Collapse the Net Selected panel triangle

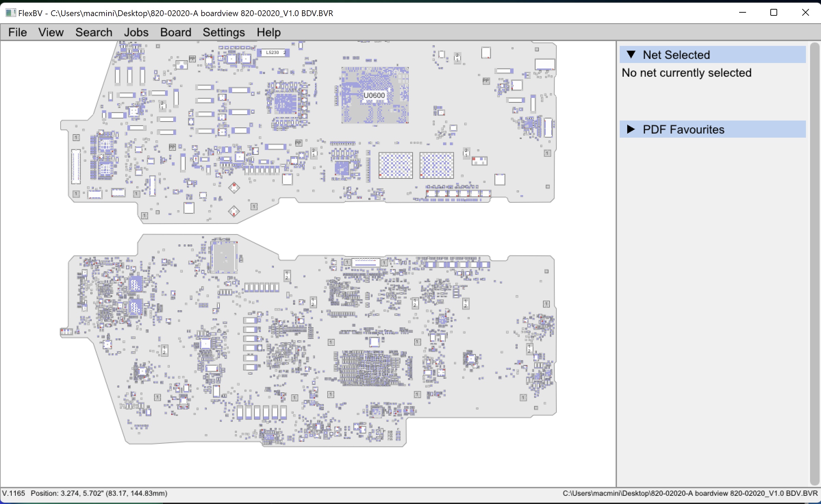pyautogui.click(x=631, y=54)
